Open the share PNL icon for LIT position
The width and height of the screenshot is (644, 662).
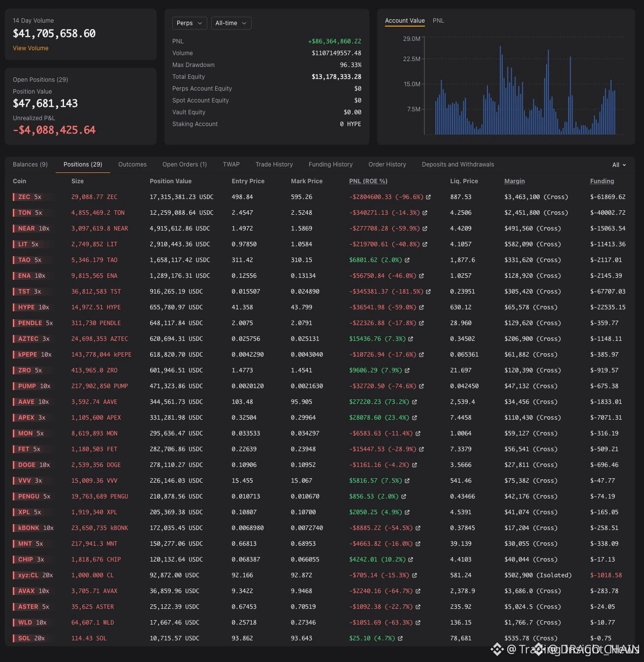[425, 244]
